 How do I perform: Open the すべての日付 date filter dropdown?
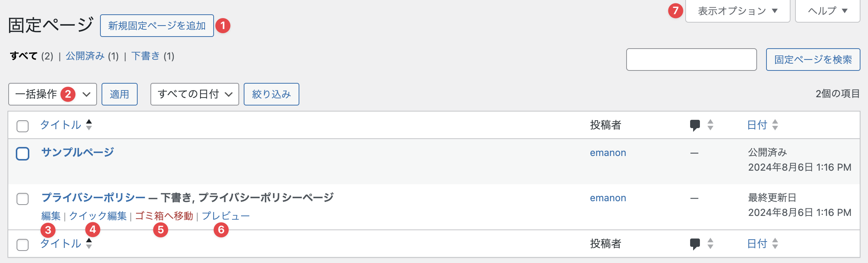click(x=194, y=94)
